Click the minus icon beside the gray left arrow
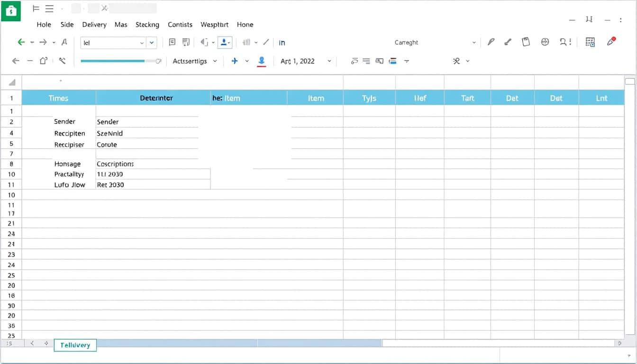 pyautogui.click(x=30, y=61)
